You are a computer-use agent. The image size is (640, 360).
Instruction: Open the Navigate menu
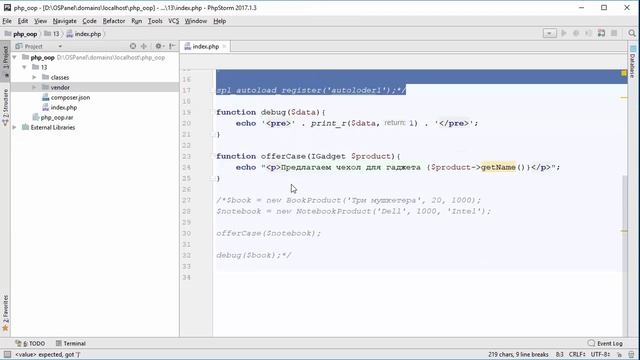pyautogui.click(x=64, y=21)
